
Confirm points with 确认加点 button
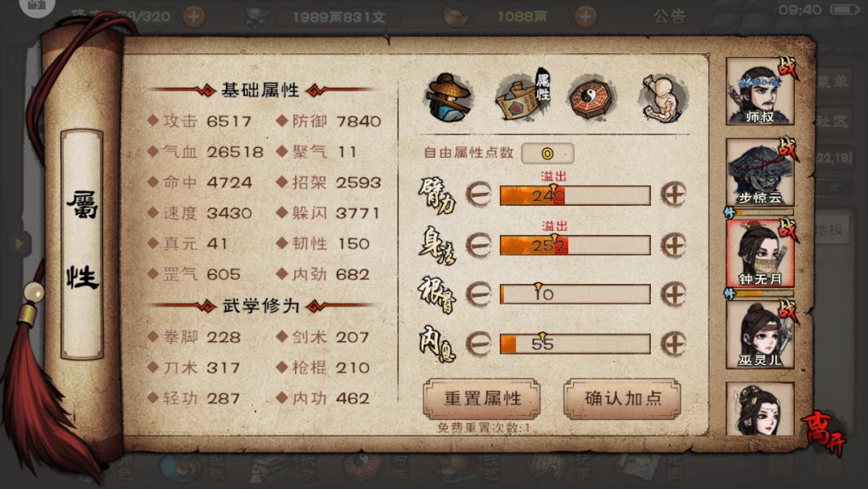pyautogui.click(x=622, y=399)
